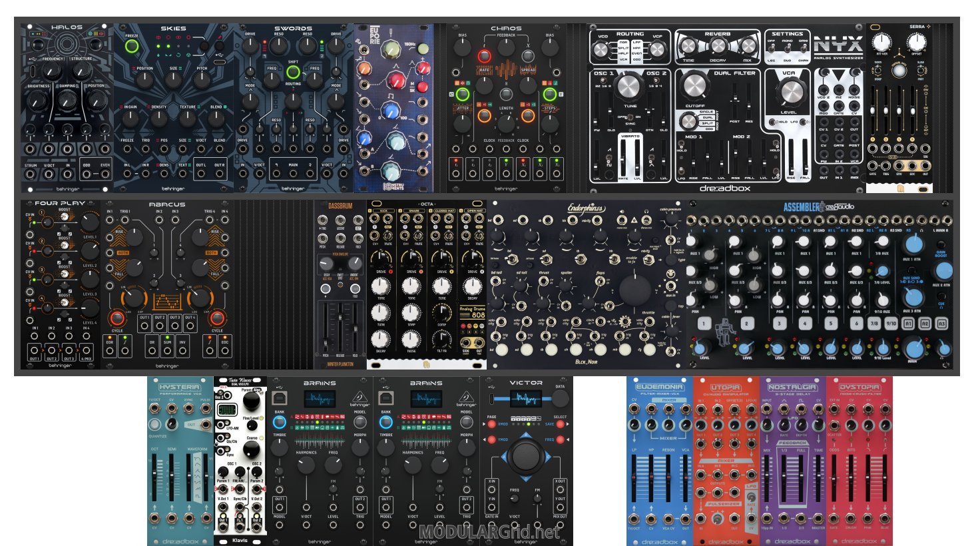Click the USB-C port on Halos module
980x546 pixels.
point(32,70)
